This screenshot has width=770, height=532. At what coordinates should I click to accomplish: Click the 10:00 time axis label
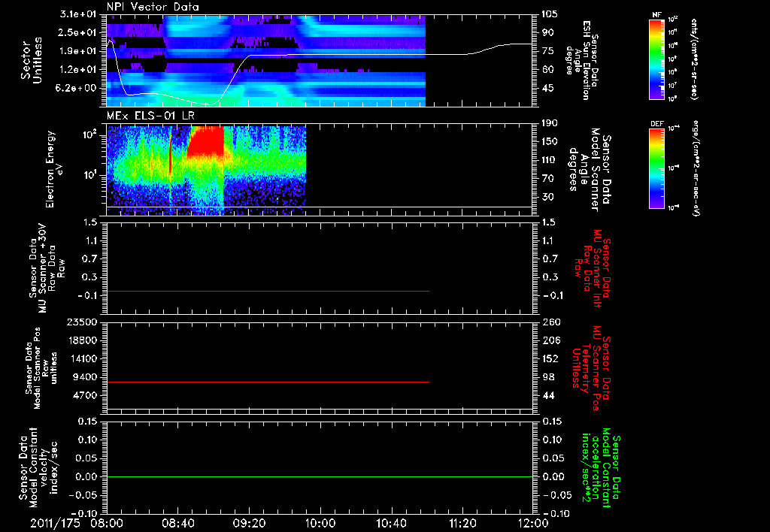320,523
